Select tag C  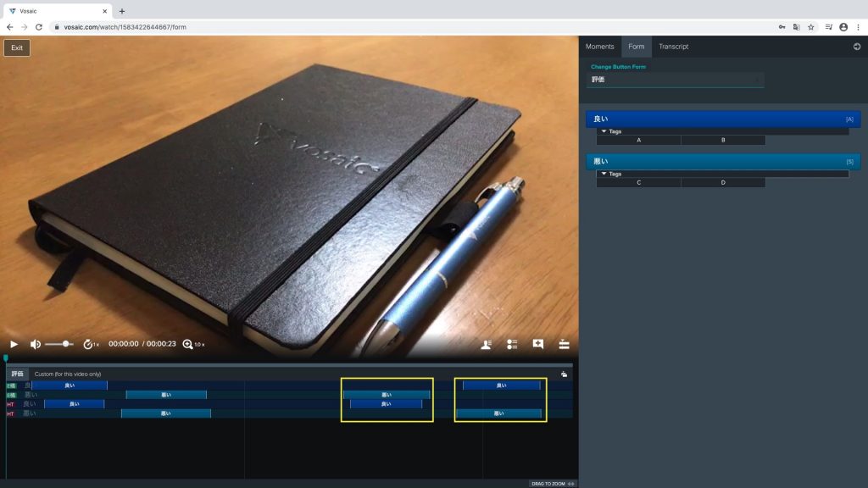638,183
